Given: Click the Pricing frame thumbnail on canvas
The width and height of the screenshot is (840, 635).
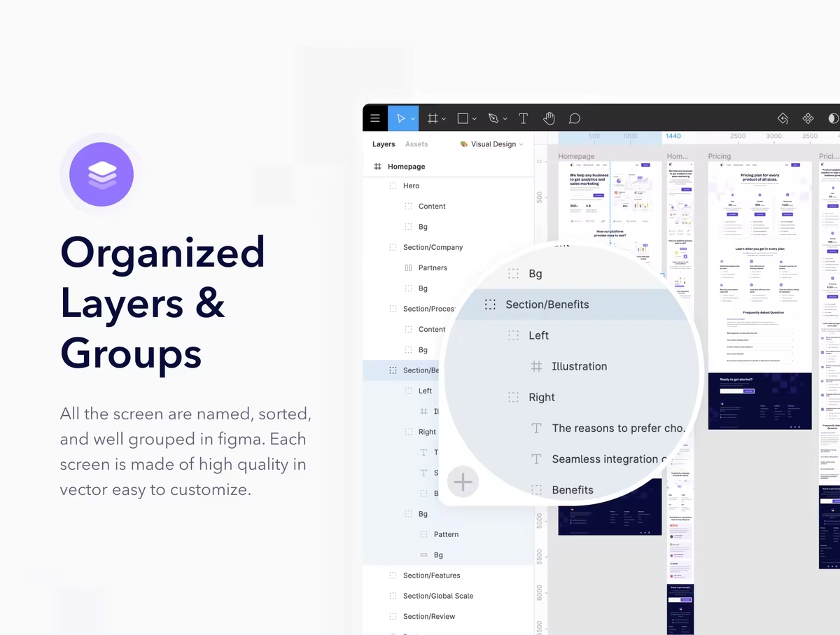Looking at the screenshot, I should click(759, 294).
